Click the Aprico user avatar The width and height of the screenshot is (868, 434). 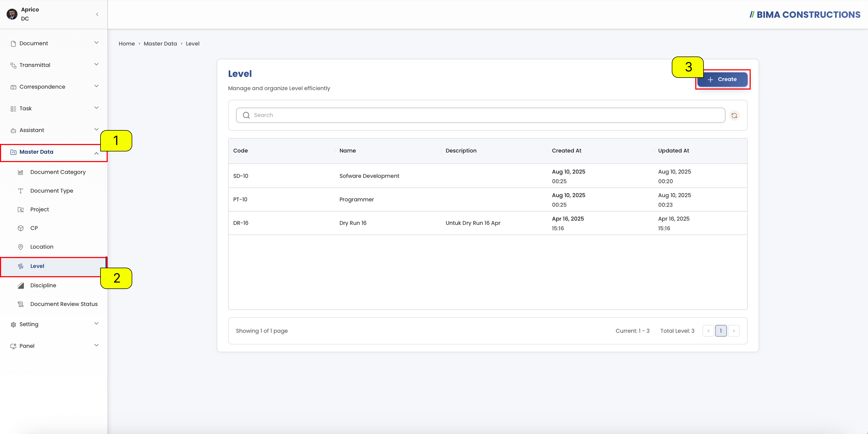pos(12,14)
